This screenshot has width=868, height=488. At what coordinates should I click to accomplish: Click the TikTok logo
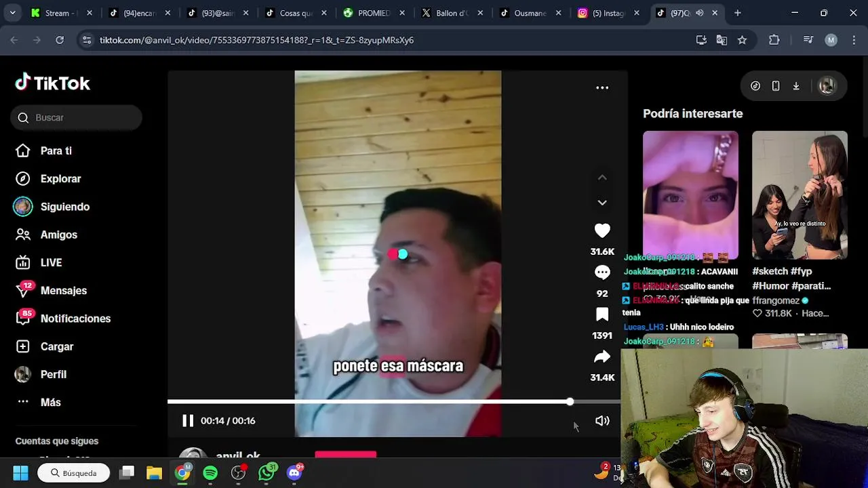coord(53,83)
